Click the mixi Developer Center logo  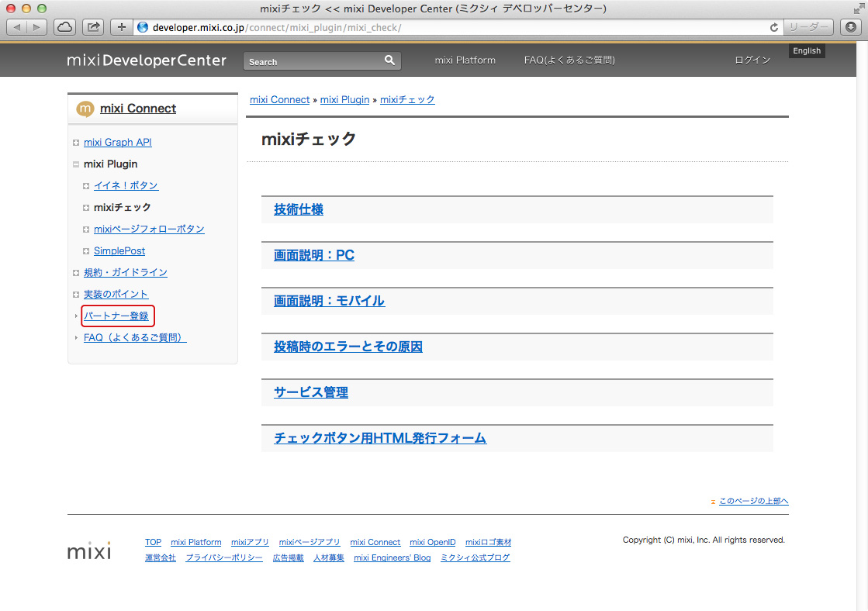[147, 60]
